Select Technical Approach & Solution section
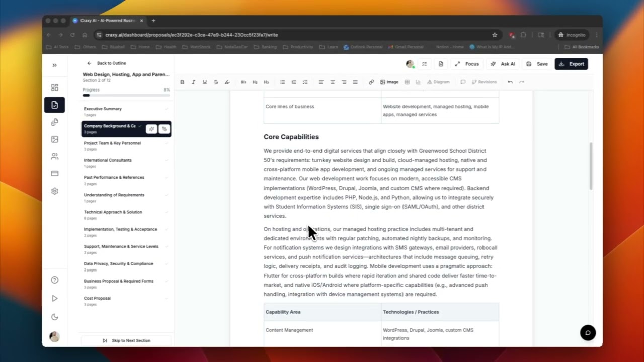 click(x=126, y=215)
